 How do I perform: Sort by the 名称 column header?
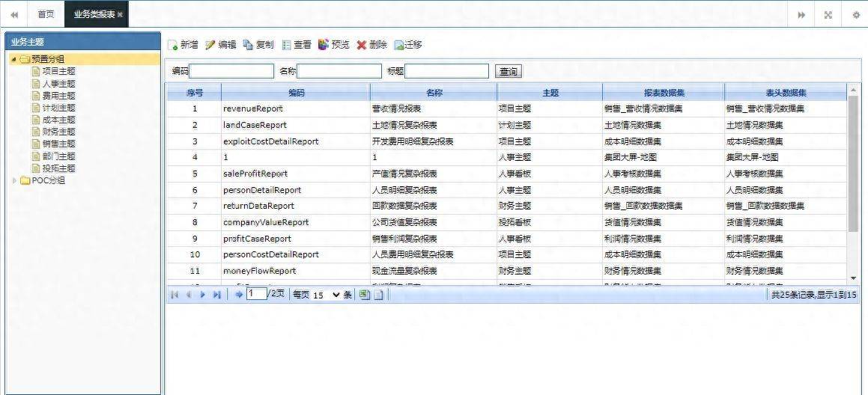(x=434, y=93)
